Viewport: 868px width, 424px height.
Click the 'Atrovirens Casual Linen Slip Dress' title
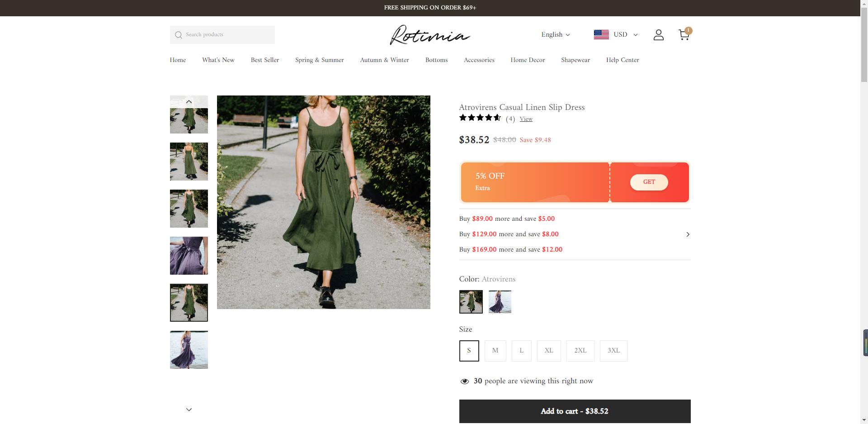pos(522,108)
